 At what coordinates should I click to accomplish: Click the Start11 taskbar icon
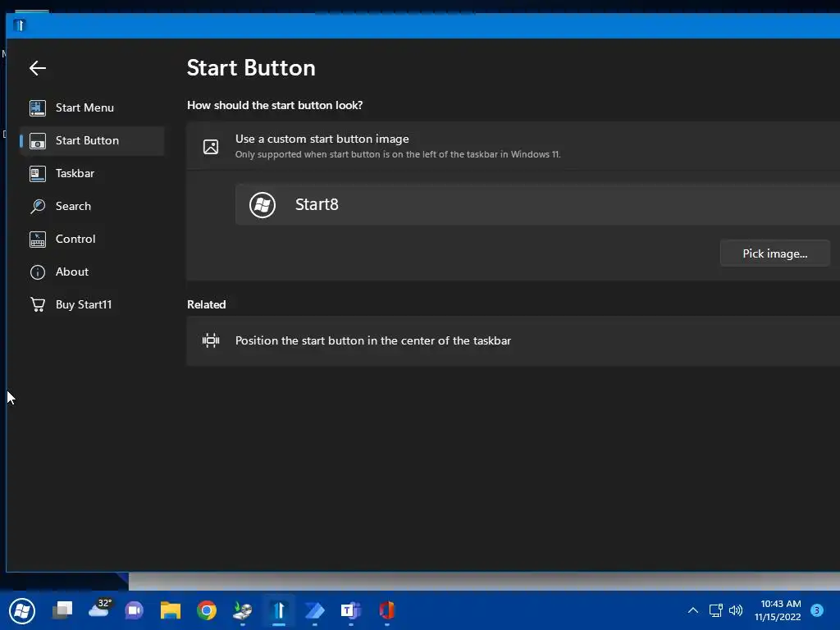[279, 610]
